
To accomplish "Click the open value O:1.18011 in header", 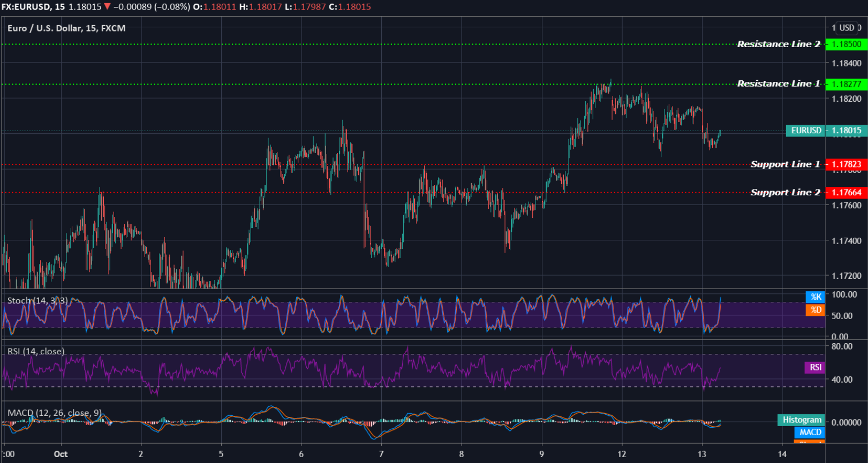I will (214, 7).
